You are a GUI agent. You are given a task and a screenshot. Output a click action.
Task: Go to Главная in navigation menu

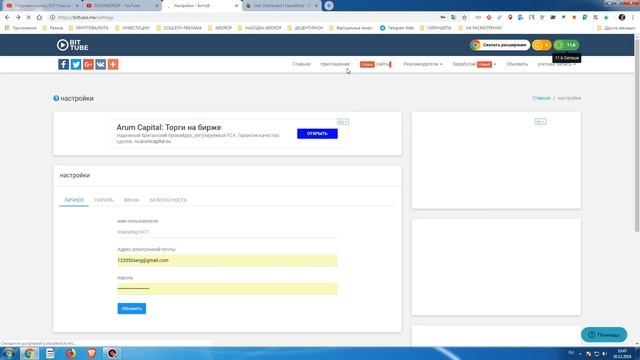[x=302, y=64]
